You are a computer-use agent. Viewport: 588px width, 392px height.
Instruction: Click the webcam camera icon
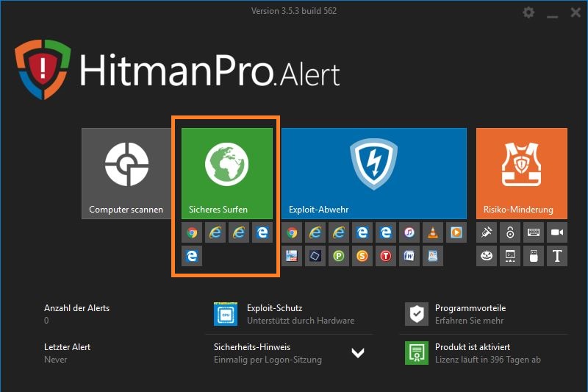click(x=557, y=232)
